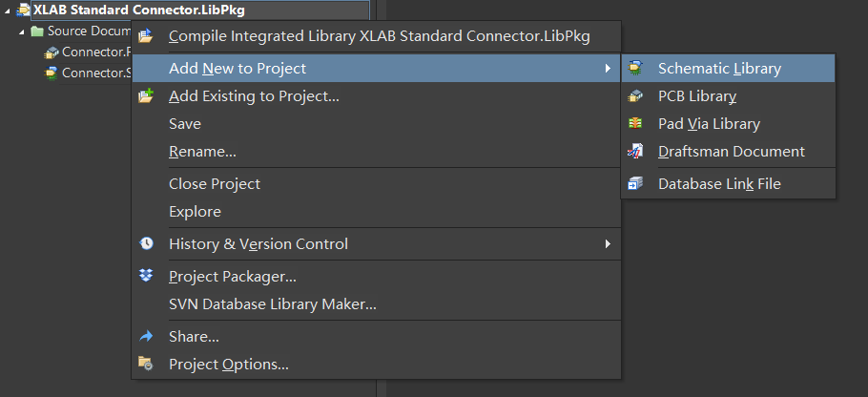The image size is (868, 397).
Task: Click the Share arrow icon
Action: [146, 337]
